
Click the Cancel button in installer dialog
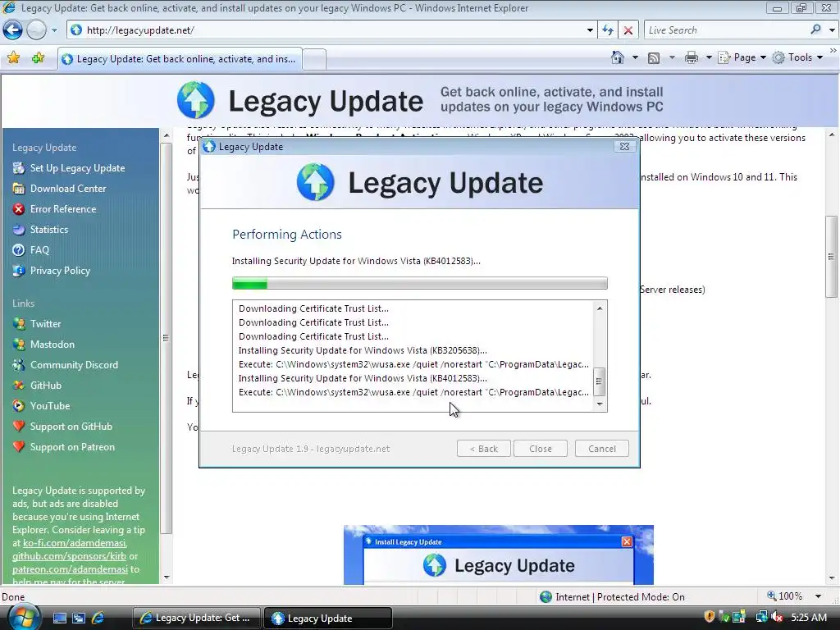tap(601, 449)
